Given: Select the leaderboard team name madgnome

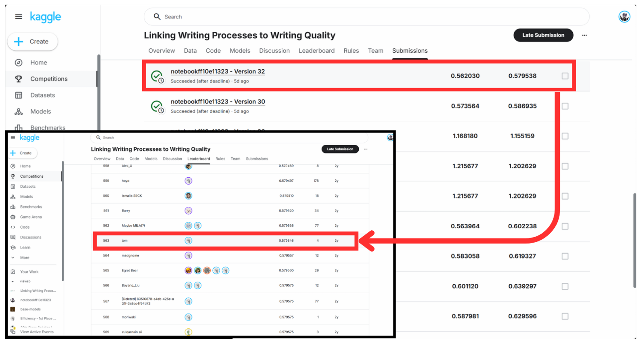Looking at the screenshot, I should (x=130, y=256).
